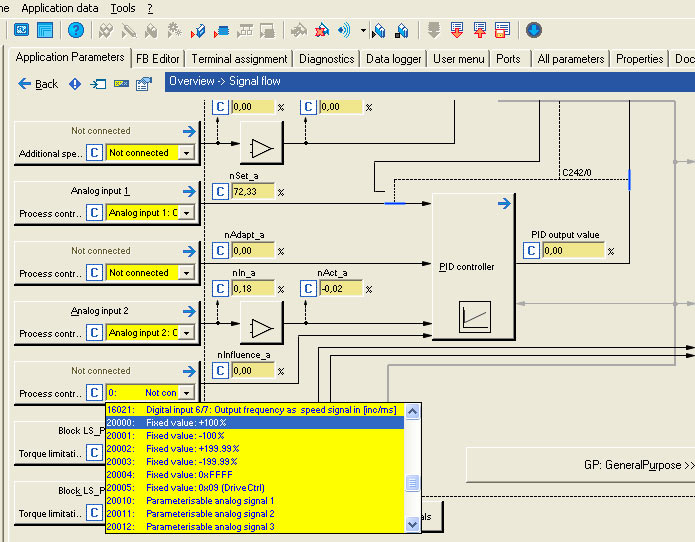Click the blue arrow in PID controller block
This screenshot has height=542, width=695.
click(504, 205)
